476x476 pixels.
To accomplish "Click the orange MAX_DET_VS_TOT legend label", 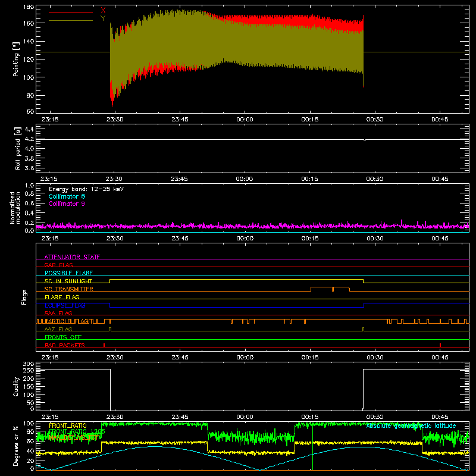I will (73, 437).
